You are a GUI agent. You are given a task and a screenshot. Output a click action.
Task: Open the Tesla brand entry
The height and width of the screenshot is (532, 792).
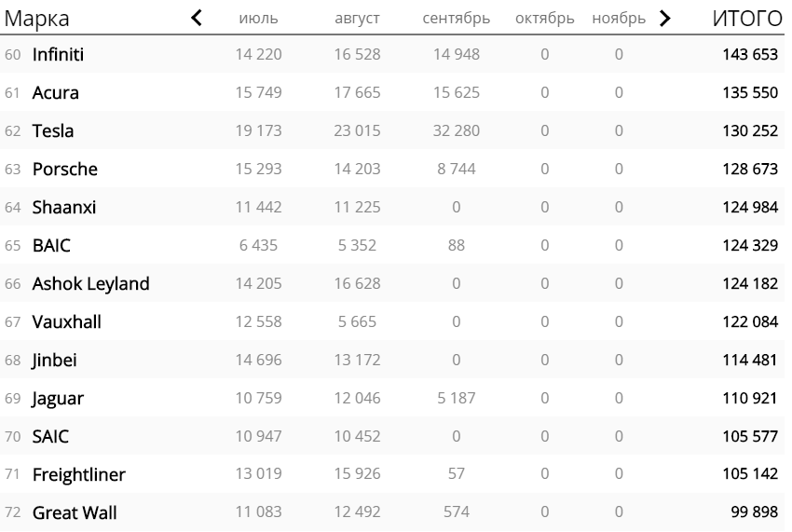click(x=52, y=130)
